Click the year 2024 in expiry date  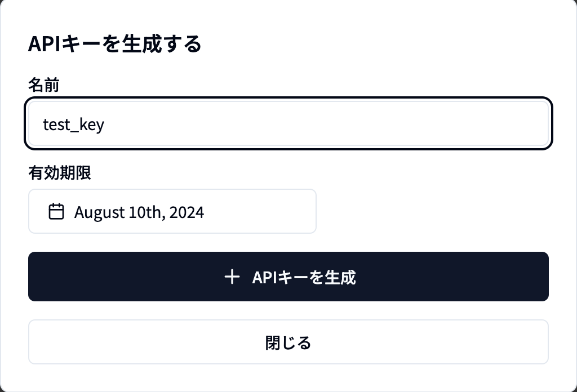click(x=187, y=212)
